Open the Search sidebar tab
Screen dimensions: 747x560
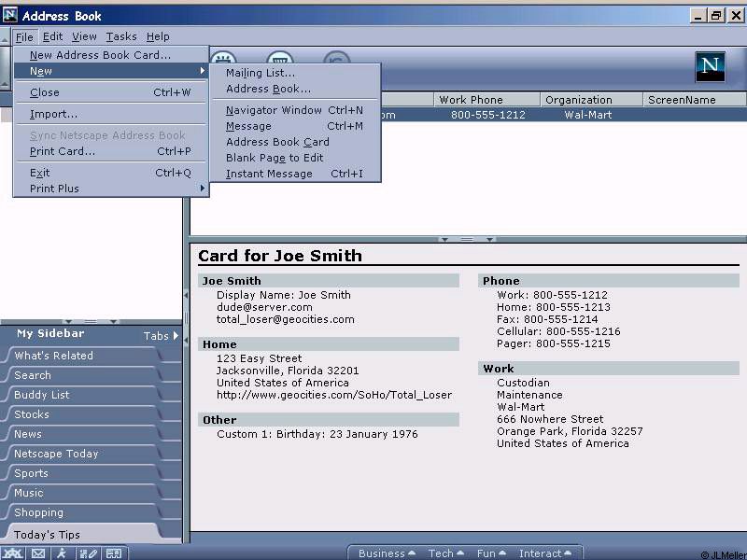point(85,375)
